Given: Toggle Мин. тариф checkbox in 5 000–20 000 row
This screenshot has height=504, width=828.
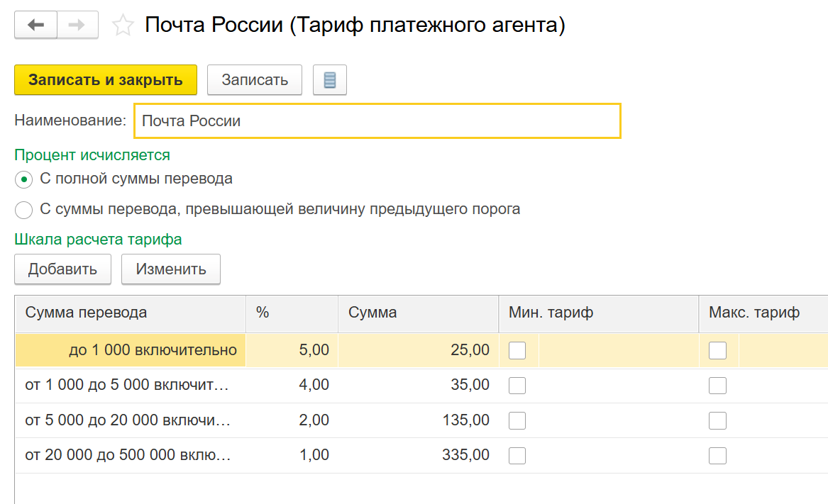Looking at the screenshot, I should click(517, 420).
